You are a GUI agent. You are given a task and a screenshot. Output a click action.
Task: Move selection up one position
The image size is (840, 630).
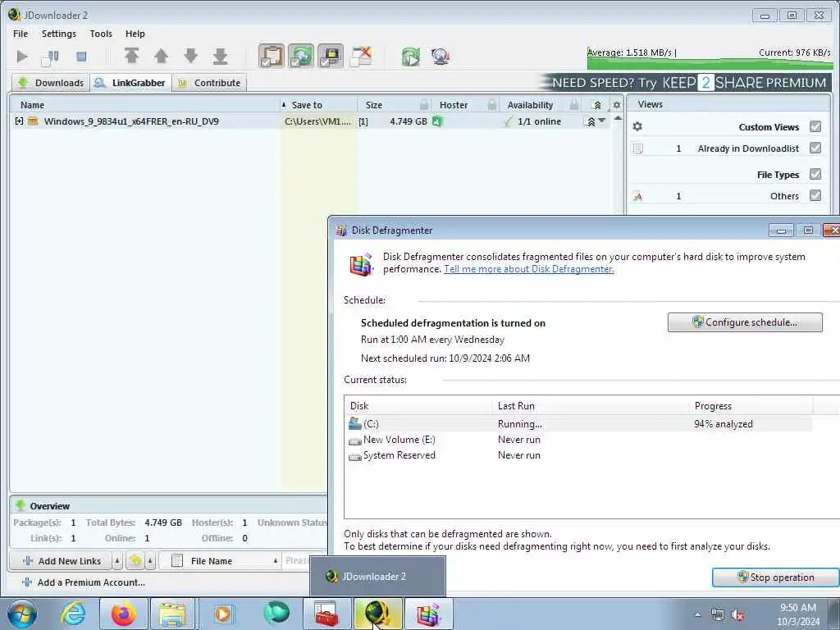tap(161, 56)
